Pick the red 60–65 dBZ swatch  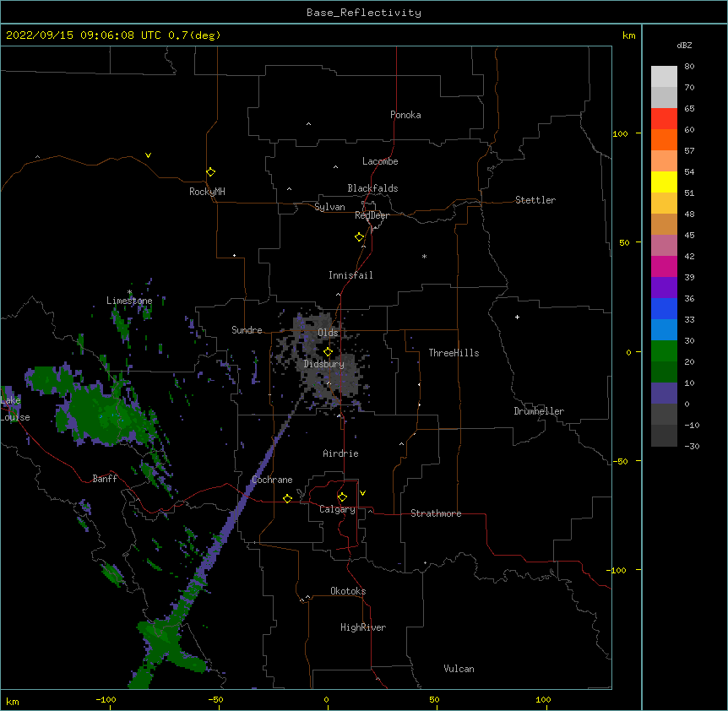[x=664, y=118]
